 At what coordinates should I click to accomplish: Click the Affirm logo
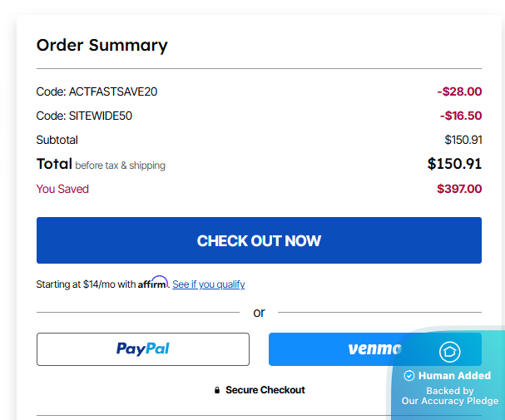(153, 283)
